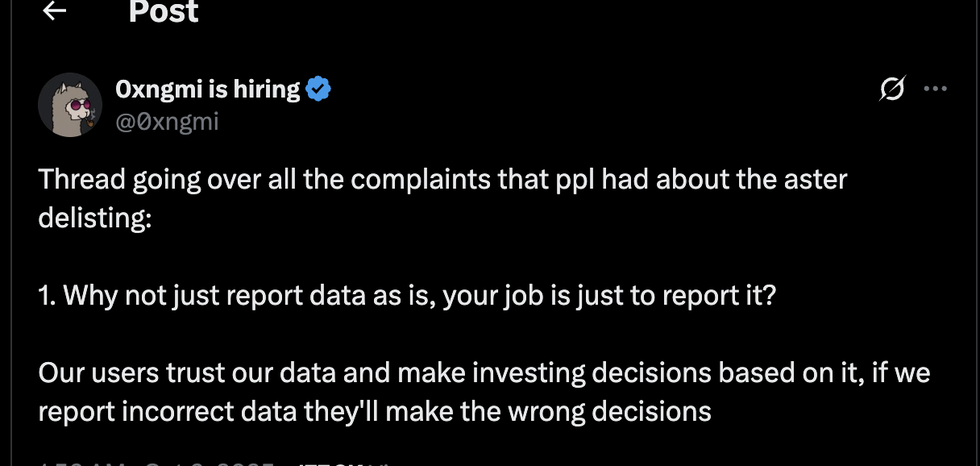Click the "Post" header title
This screenshot has width=980, height=466.
(x=164, y=12)
